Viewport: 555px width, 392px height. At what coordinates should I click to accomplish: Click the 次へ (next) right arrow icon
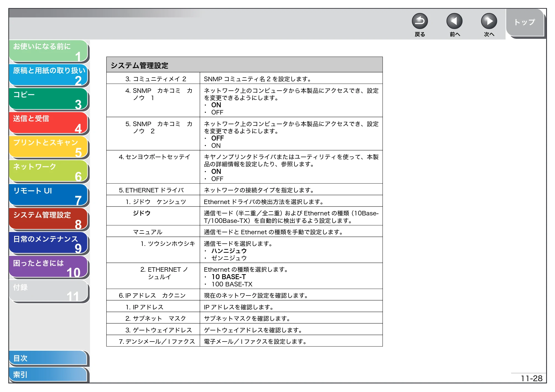(x=489, y=21)
